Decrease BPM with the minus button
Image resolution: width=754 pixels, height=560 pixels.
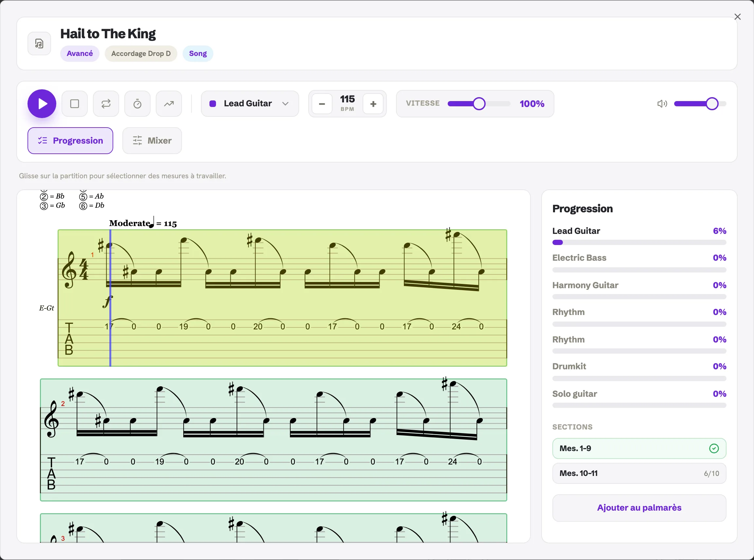(x=322, y=104)
